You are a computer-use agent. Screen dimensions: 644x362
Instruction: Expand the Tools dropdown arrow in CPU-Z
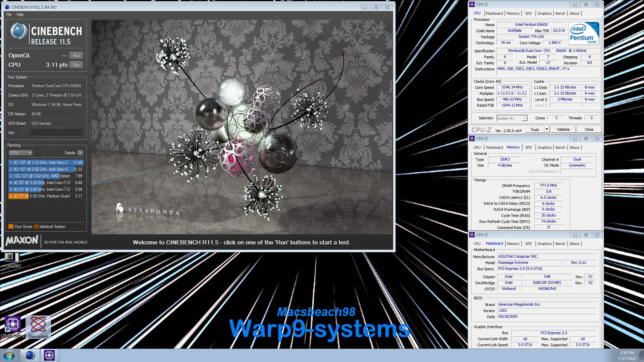point(547,129)
